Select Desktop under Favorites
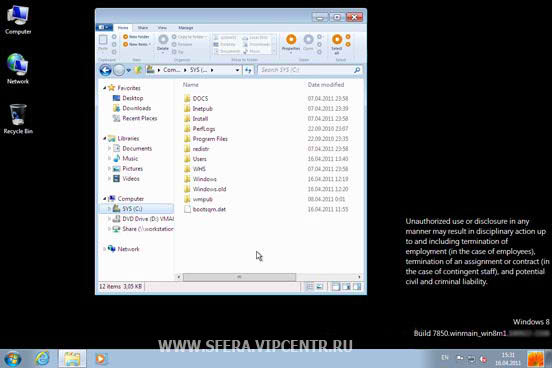The width and height of the screenshot is (552, 368). 128,98
